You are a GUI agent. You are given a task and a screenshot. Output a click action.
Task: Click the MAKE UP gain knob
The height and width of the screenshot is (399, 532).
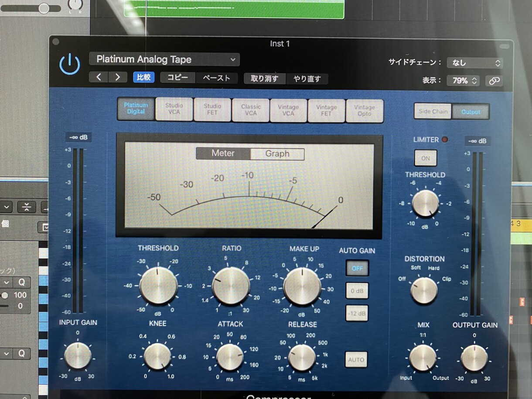coord(302,286)
